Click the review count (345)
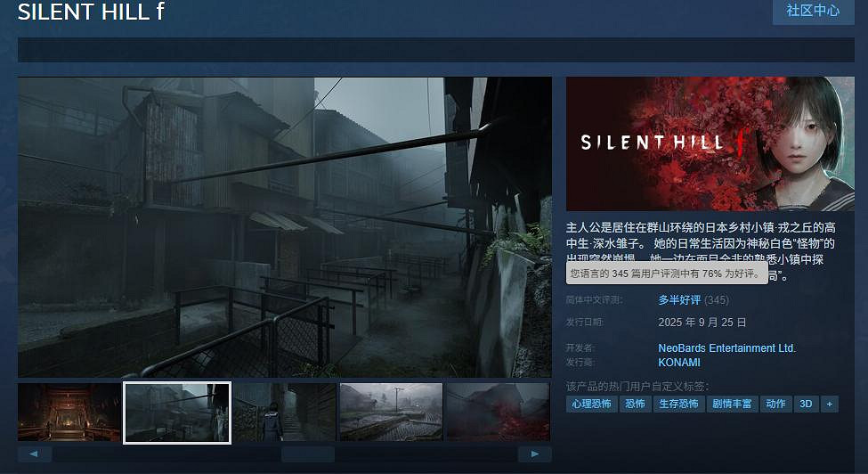Screen dimensions: 868x474 click(717, 299)
